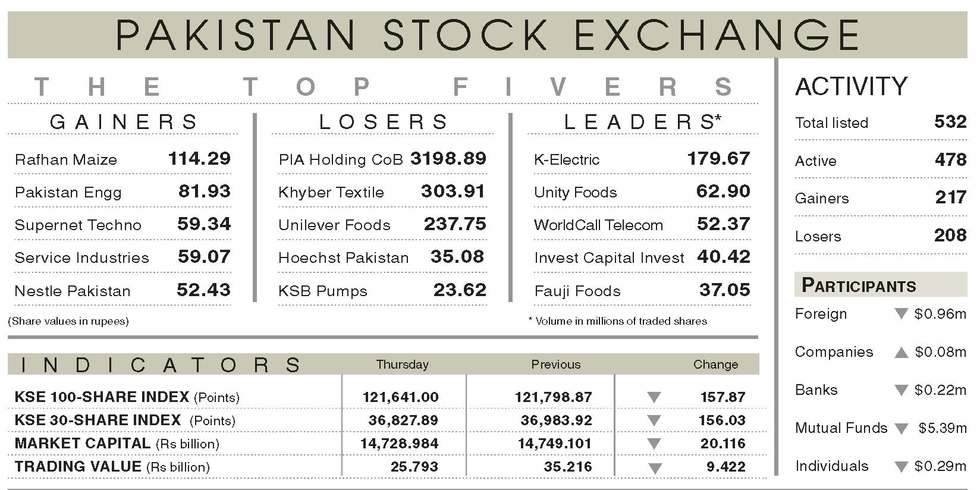The image size is (980, 490).
Task: Click the Pakistan Stock Exchange title banner
Action: click(x=487, y=34)
